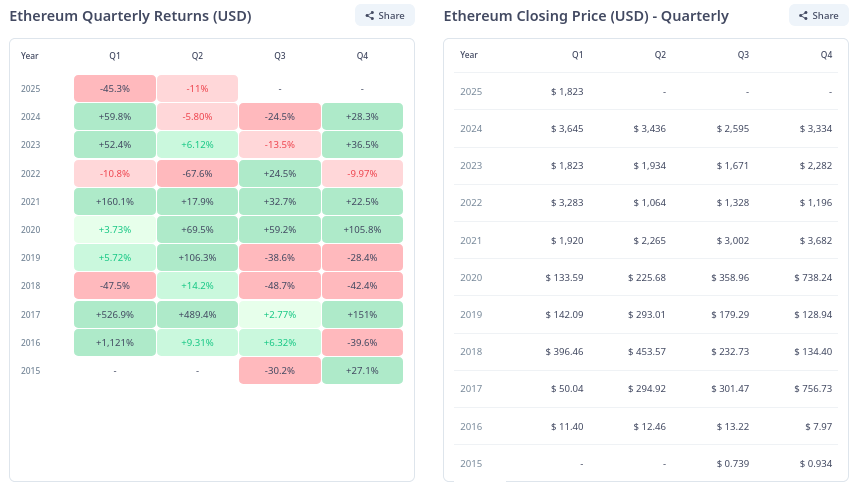Click the $ 3,645 closing price cell

click(567, 128)
